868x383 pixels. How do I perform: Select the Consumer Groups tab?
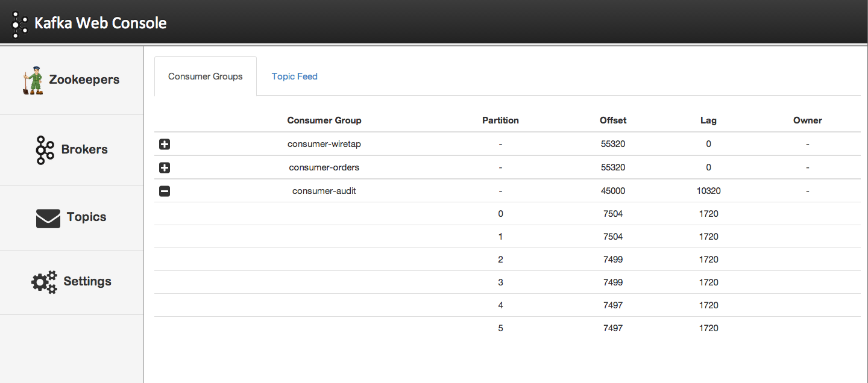coord(206,76)
